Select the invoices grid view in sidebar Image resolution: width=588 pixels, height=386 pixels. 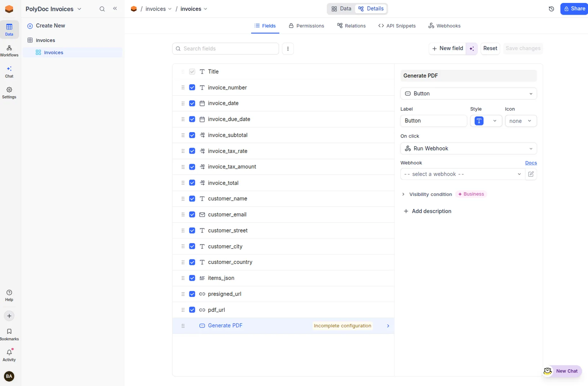pyautogui.click(x=73, y=53)
